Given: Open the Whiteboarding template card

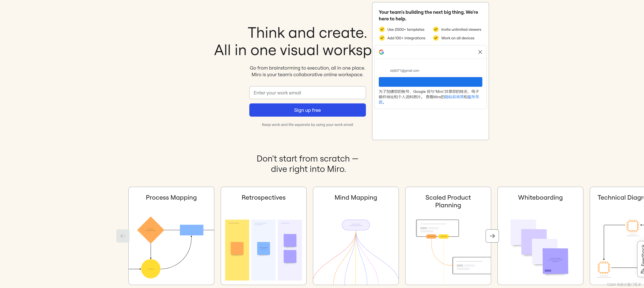Looking at the screenshot, I should tap(540, 236).
